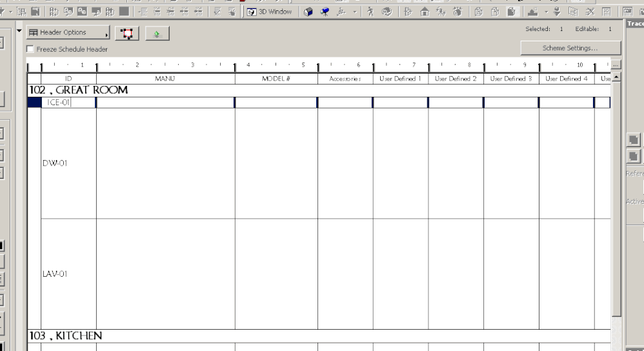This screenshot has width=644, height=351.
Task: Select the LAV-01 row ID cell
Action: click(x=68, y=274)
